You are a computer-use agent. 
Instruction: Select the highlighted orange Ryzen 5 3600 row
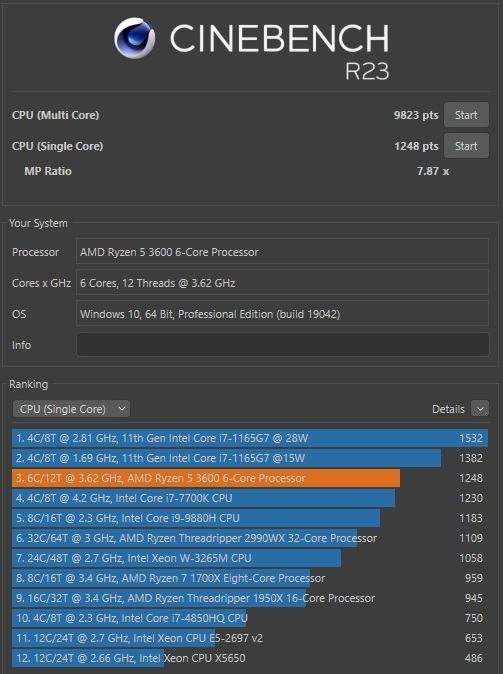(250, 478)
